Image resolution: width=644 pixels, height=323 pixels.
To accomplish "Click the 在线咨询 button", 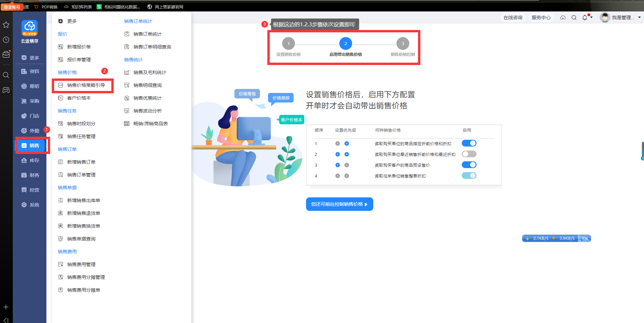I will [513, 18].
